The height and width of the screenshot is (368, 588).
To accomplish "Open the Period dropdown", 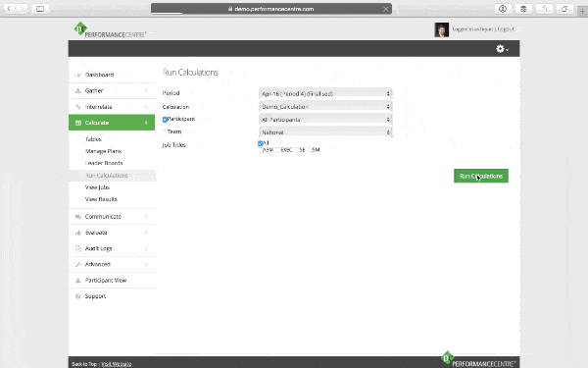I will point(325,93).
